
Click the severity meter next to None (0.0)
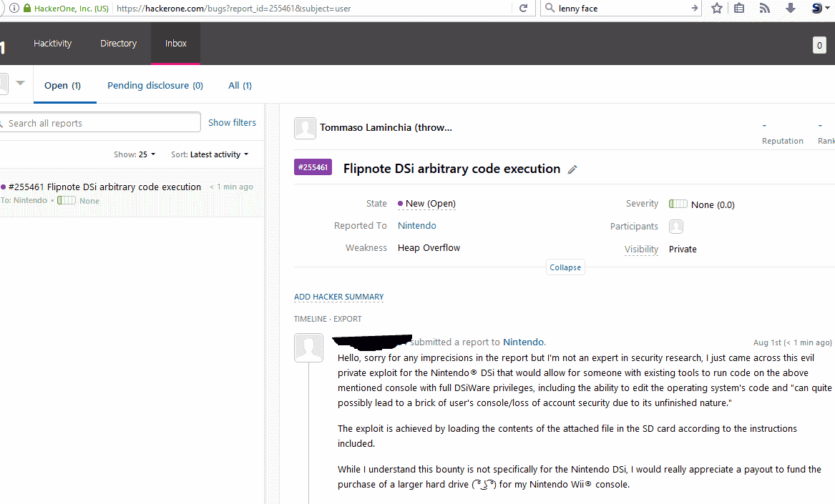coord(678,204)
